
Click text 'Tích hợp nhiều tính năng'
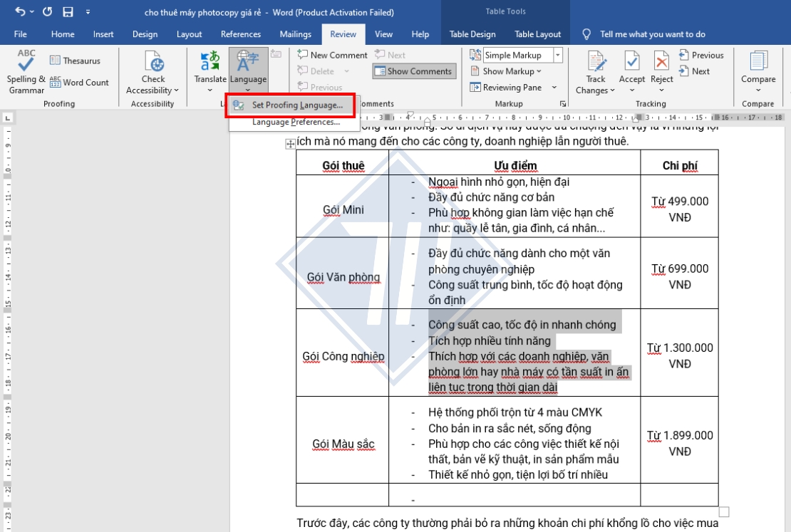click(x=490, y=341)
